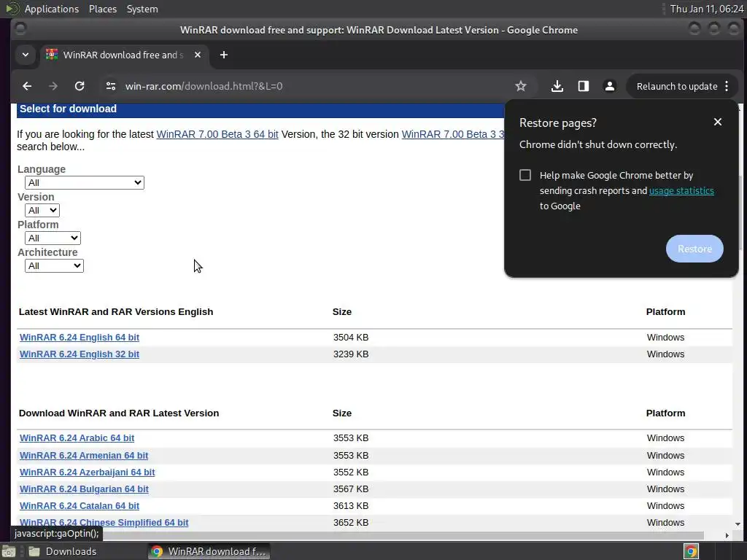Enable sending crash reports checkbox
The width and height of the screenshot is (747, 560).
click(x=525, y=175)
